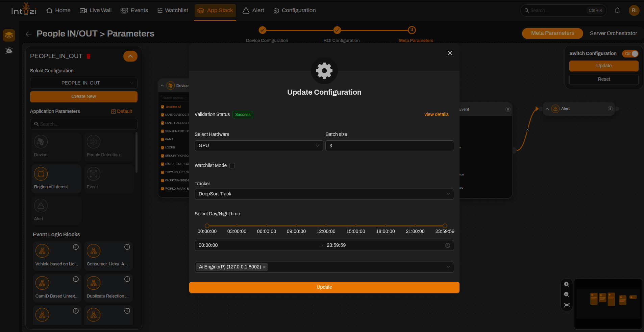The width and height of the screenshot is (644, 332).
Task: Switch to the Server Orchestrator tab
Action: point(613,33)
